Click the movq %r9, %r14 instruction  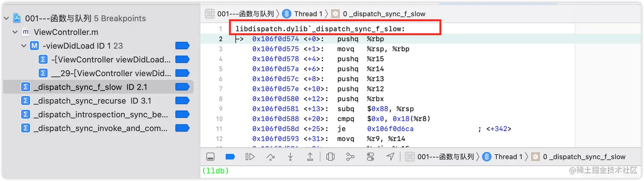(371, 139)
